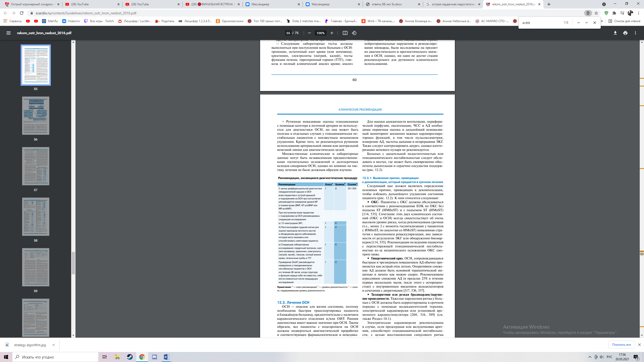This screenshot has height=362, width=644.
Task: Click the find input with 'дифф'
Action: coord(541,23)
